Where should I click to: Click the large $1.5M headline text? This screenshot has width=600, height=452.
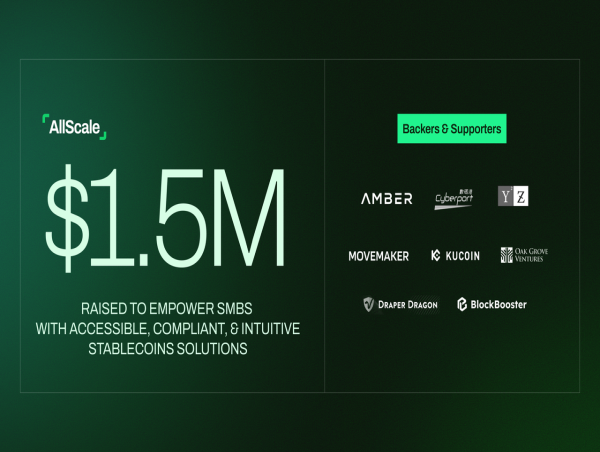(x=165, y=218)
